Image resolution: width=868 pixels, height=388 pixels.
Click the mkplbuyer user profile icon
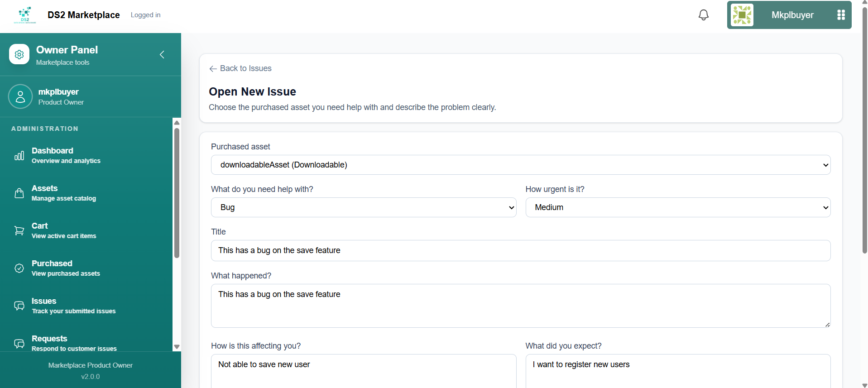[x=20, y=96]
